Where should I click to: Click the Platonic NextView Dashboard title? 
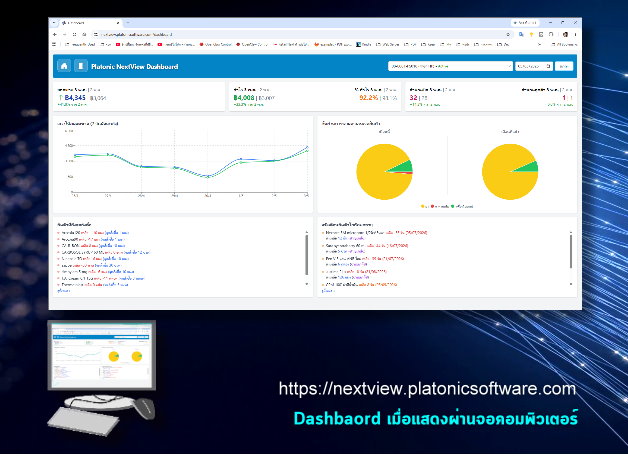coord(135,66)
